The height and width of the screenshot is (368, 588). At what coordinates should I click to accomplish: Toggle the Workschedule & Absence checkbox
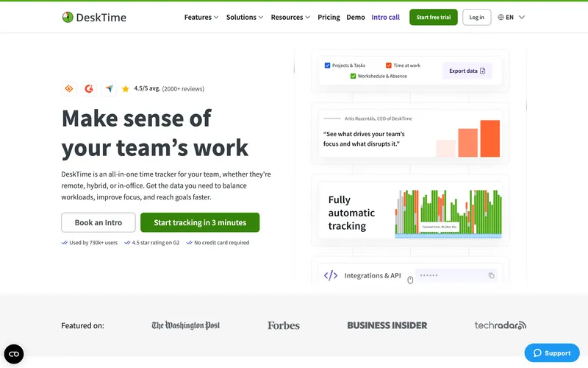click(353, 76)
